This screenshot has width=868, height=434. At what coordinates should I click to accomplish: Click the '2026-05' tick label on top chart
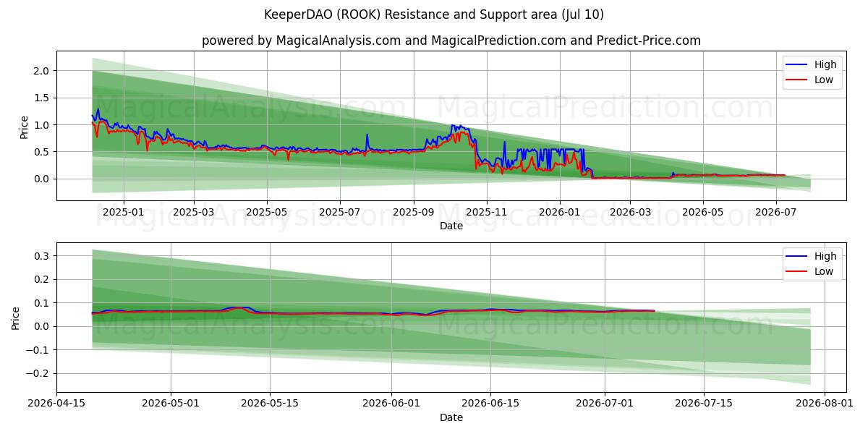click(x=703, y=213)
